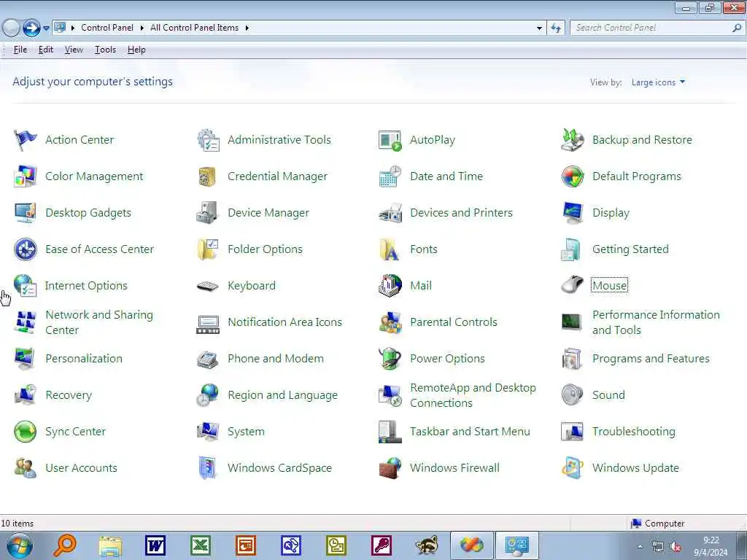Open the Sound speaker icon
The height and width of the screenshot is (560, 747).
coord(572,395)
